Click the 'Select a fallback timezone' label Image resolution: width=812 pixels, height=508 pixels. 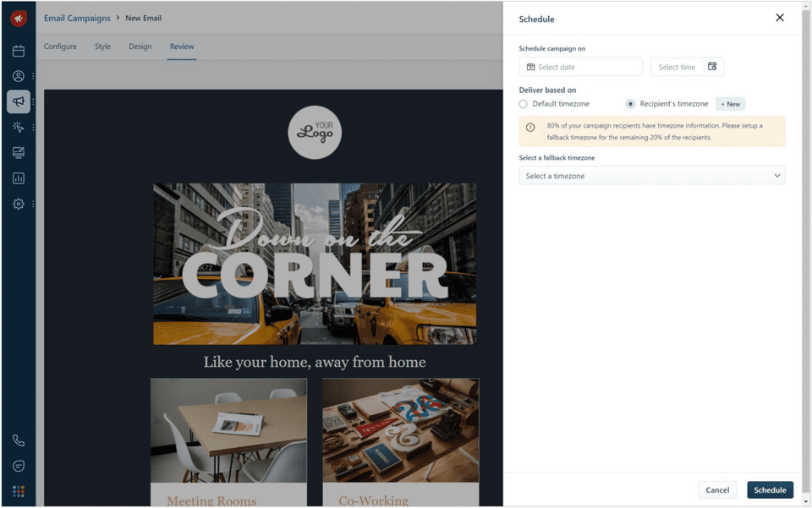point(557,158)
